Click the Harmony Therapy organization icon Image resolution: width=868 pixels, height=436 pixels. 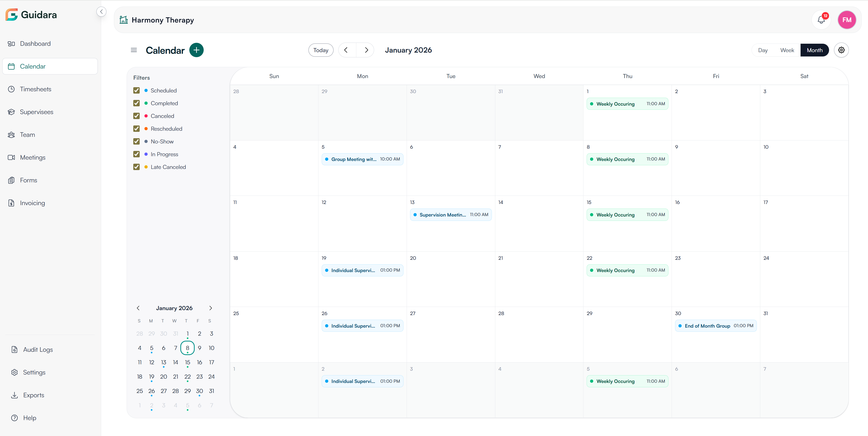124,20
